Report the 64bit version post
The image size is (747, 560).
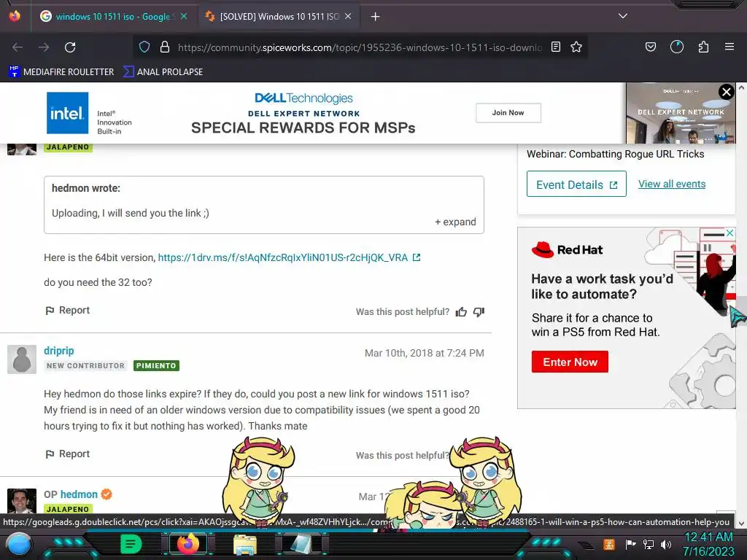[67, 311]
